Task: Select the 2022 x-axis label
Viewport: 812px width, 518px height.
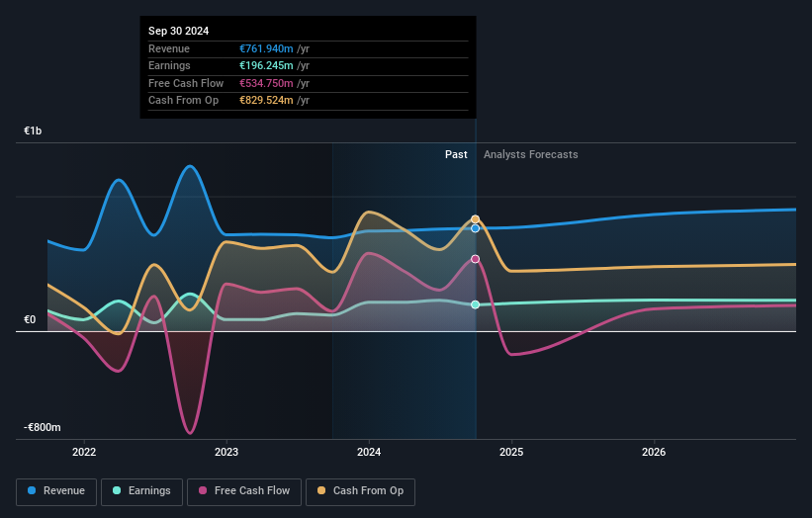Action: click(x=84, y=452)
